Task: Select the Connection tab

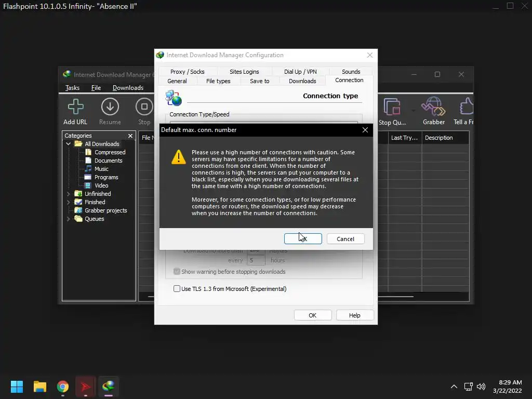Action: (349, 80)
